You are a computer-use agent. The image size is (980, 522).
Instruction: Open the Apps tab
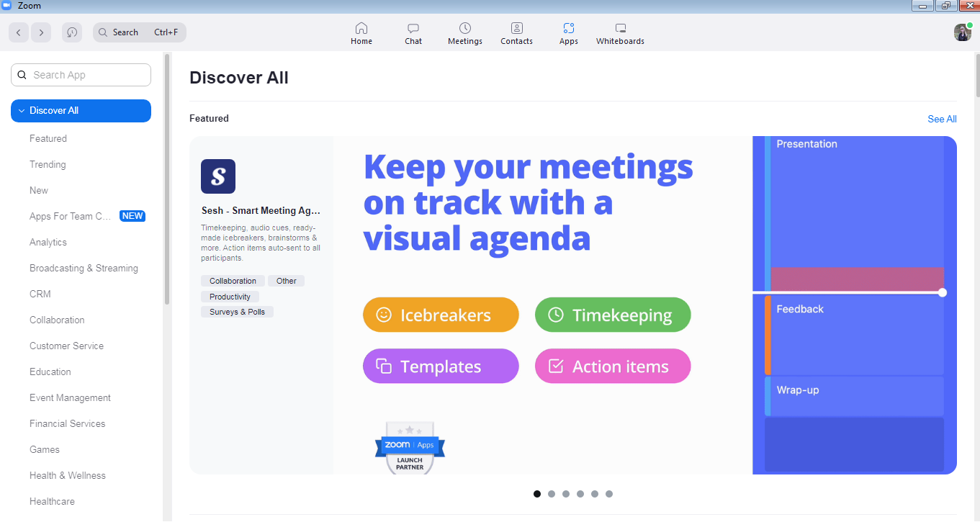click(569, 33)
